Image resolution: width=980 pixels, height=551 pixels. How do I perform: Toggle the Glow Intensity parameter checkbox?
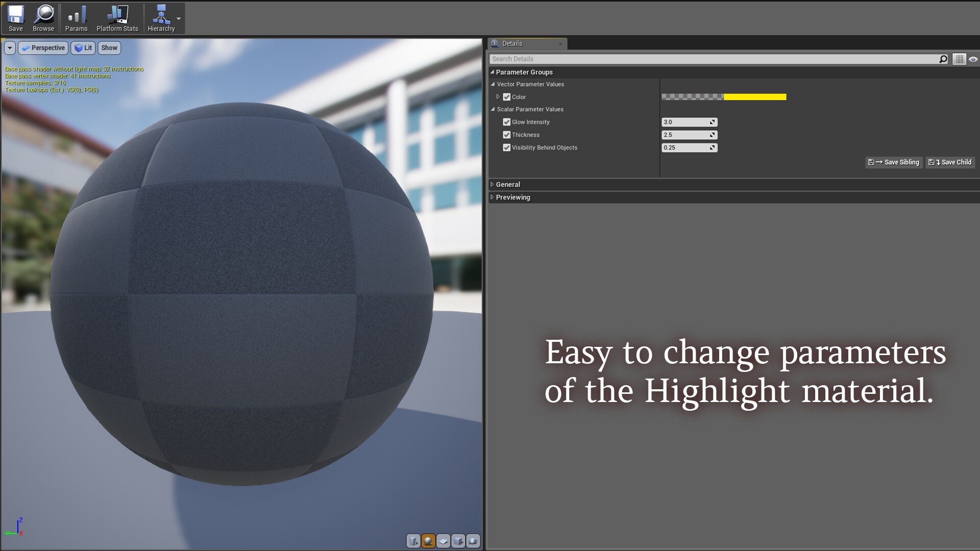507,122
